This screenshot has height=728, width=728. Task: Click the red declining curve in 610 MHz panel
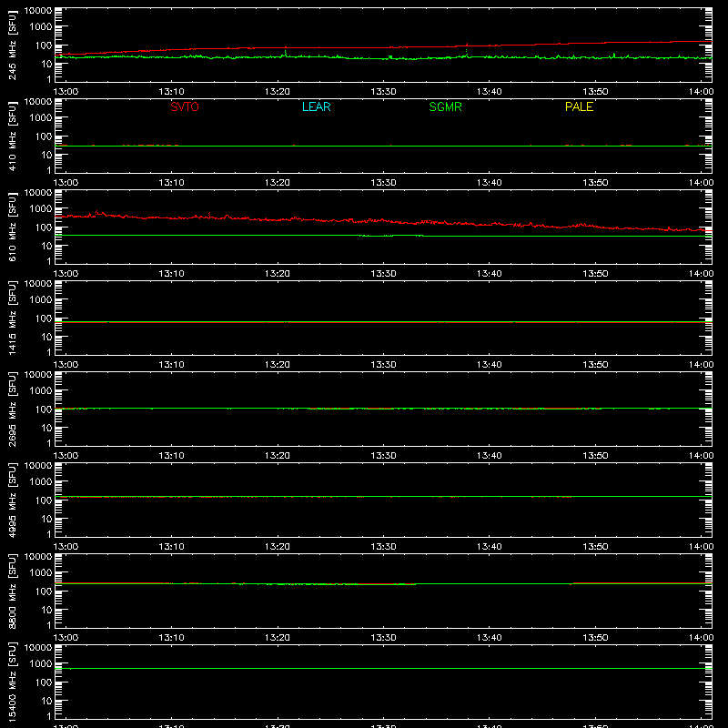coord(383,221)
